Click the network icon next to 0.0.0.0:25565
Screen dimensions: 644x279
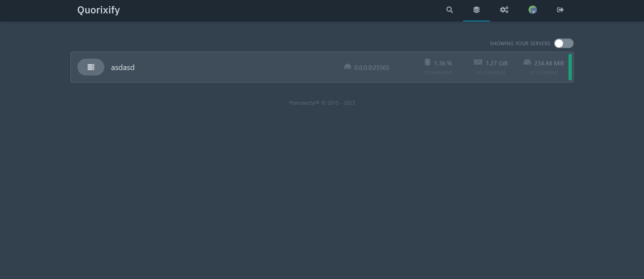tap(348, 67)
